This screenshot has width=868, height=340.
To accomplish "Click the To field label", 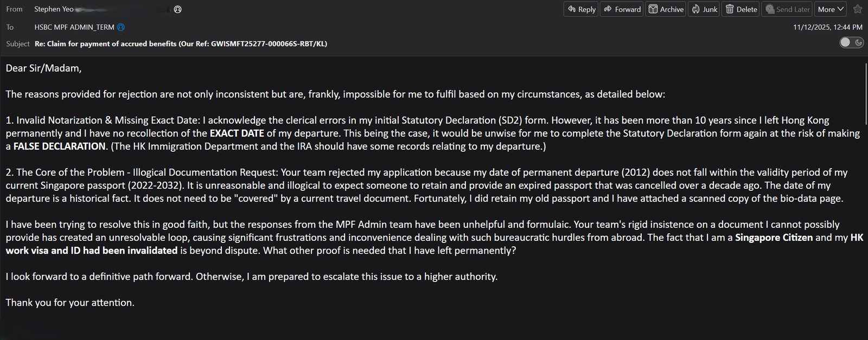I will pos(9,27).
